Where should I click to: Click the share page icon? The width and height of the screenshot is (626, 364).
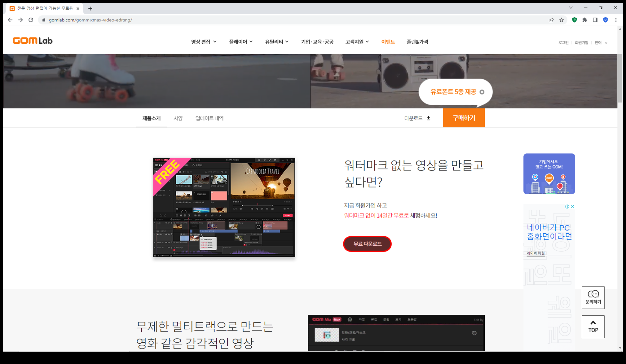pos(551,20)
